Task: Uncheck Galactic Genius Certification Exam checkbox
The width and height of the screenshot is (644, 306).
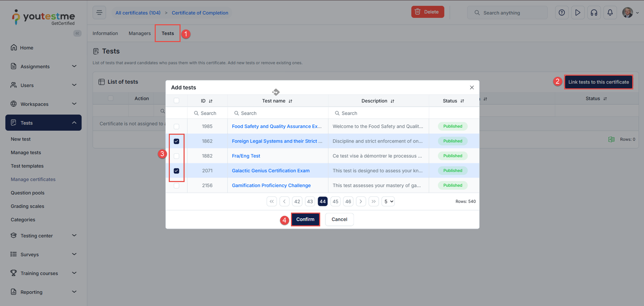Action: tap(176, 171)
